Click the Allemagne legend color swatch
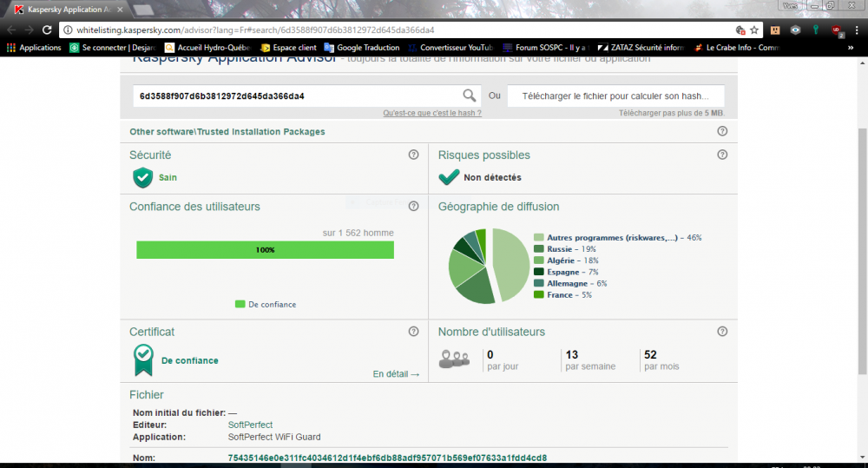 539,283
